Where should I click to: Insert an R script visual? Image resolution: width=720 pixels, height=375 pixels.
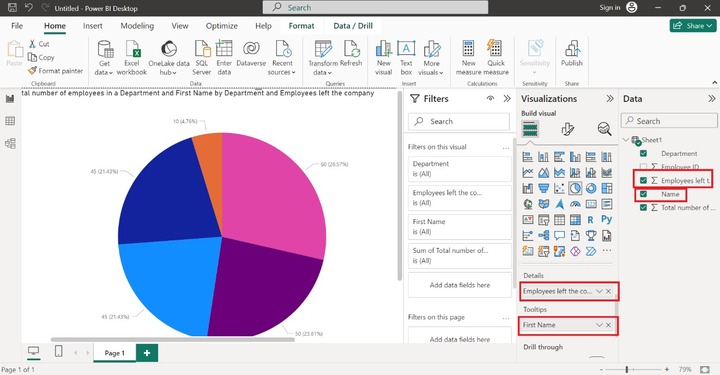(x=591, y=220)
